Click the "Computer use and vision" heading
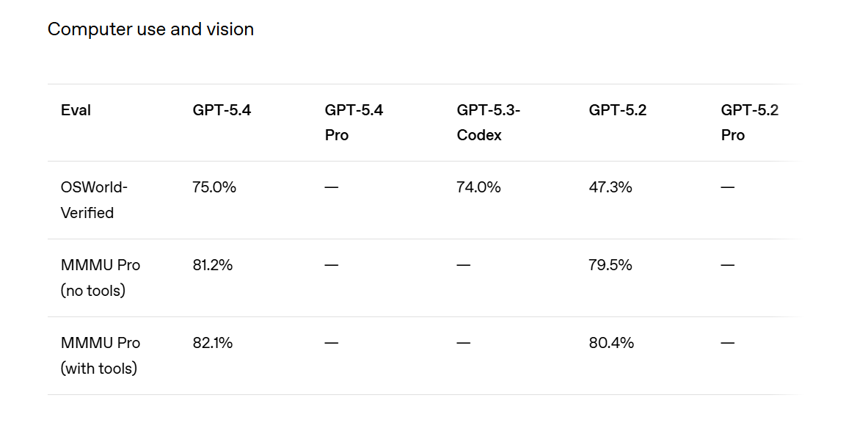The height and width of the screenshot is (431, 868). coord(150,29)
